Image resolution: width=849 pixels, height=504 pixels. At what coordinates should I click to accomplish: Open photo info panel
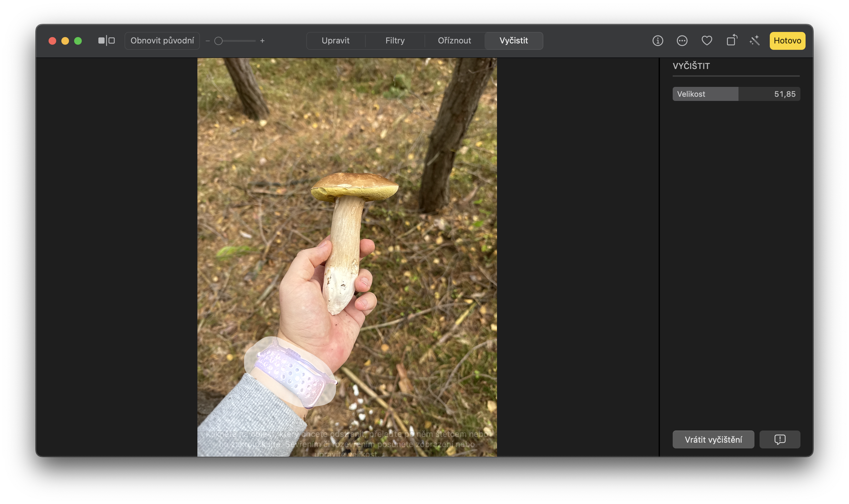tap(657, 41)
